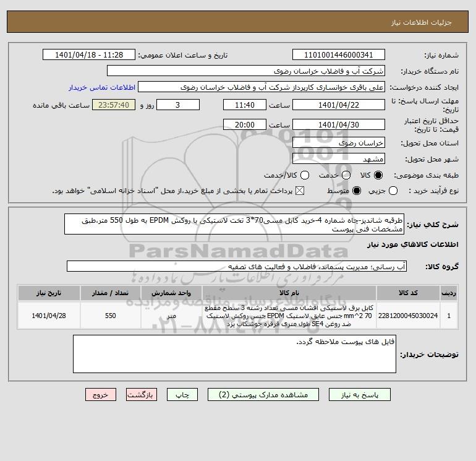Viewport: 476px width, 461px height.
Task: Click the کد کالا column header
Action: tap(408, 293)
